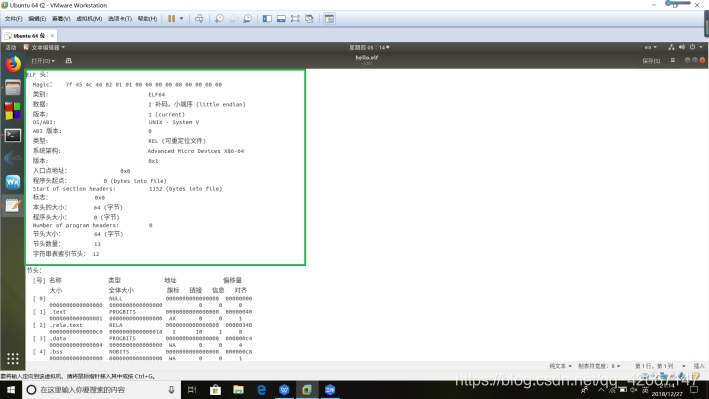
Task: Open the 选项卡(T) menu
Action: tap(120, 19)
